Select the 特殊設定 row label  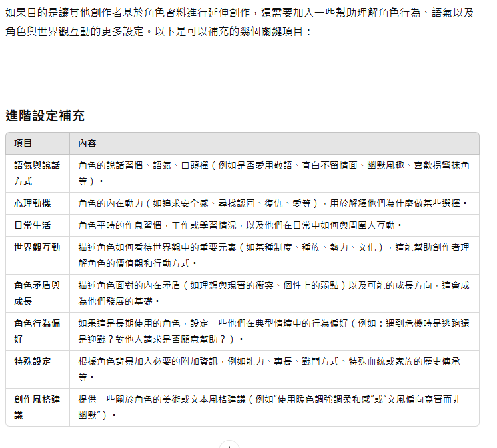click(x=33, y=361)
